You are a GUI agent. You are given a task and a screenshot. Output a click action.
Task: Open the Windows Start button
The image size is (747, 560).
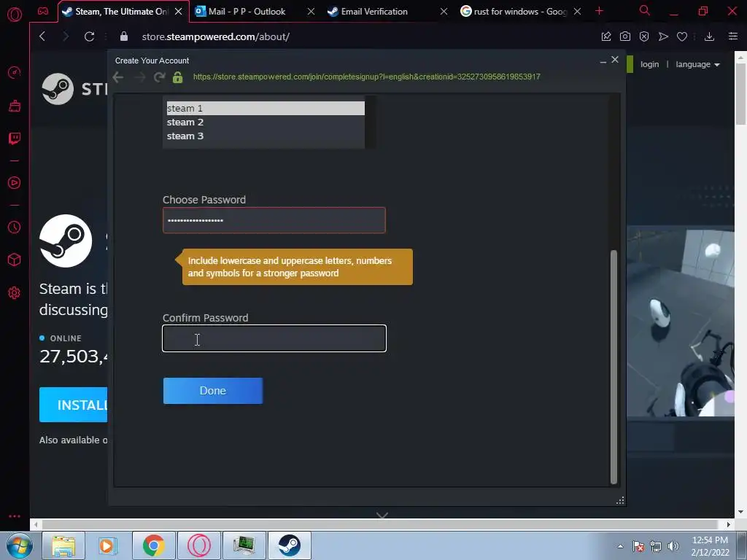click(20, 545)
